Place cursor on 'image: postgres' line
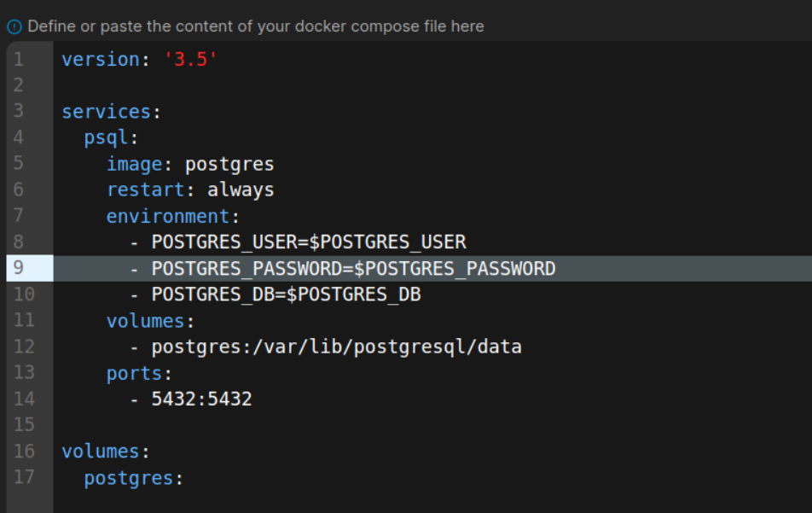 (189, 164)
